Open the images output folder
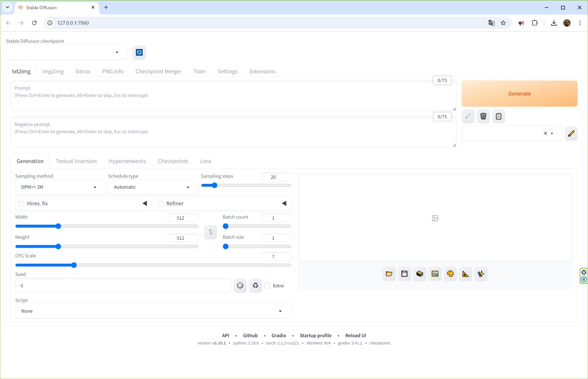 click(389, 274)
